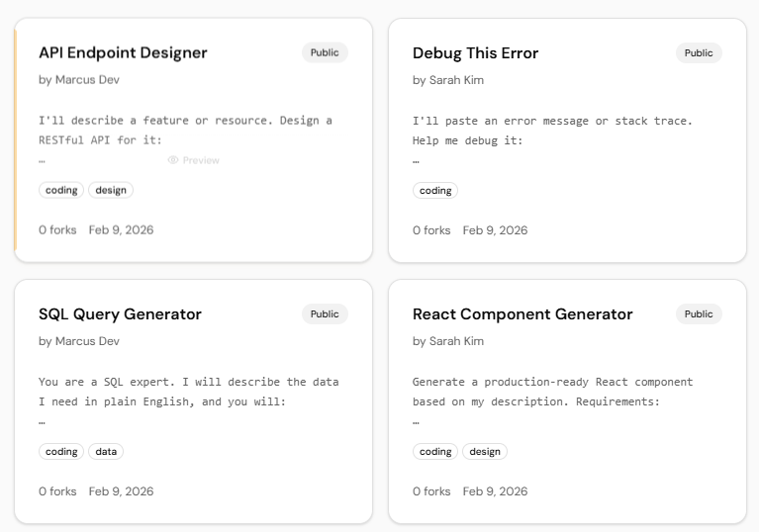Click the coding tag on React Component Generator
This screenshot has height=532, width=759.
pyautogui.click(x=435, y=451)
